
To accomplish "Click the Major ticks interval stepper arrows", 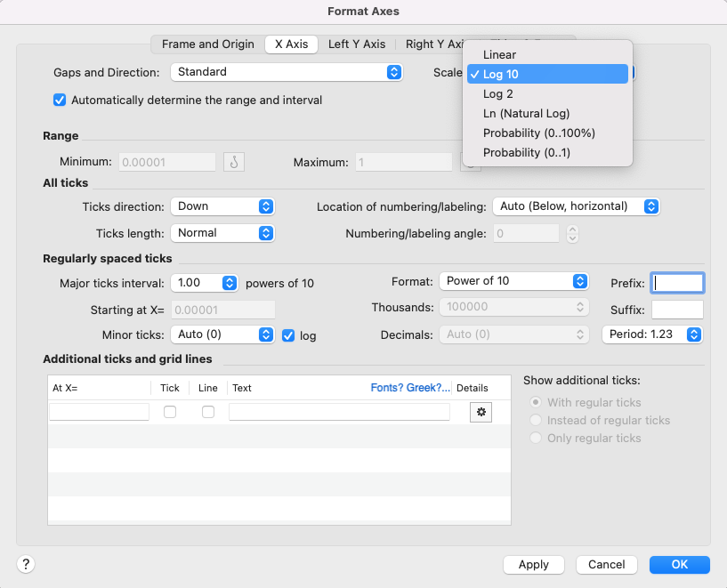I will [x=230, y=283].
